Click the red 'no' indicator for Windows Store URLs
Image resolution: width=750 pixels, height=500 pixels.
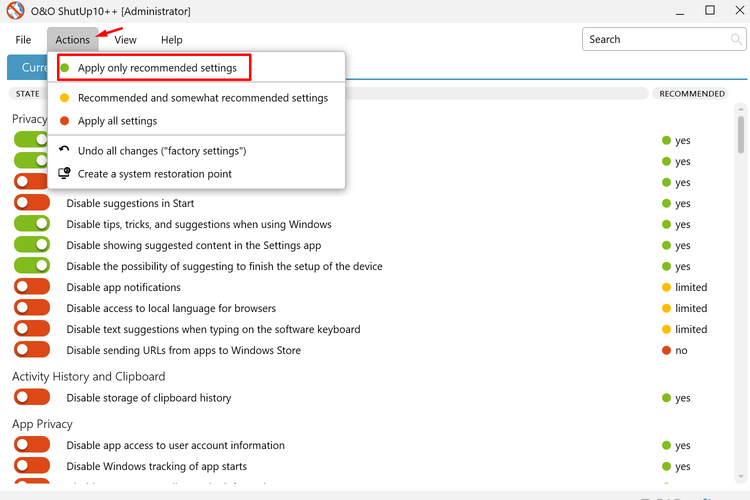666,350
